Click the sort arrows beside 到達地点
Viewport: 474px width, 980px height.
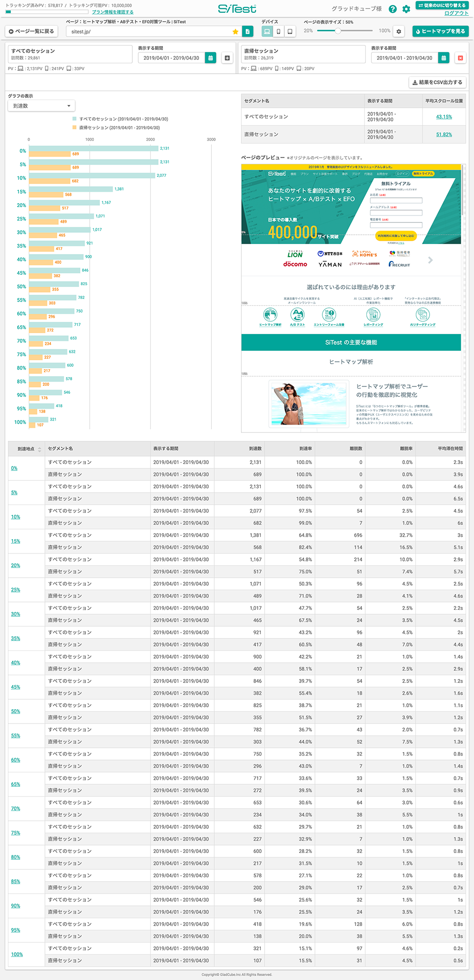click(x=39, y=449)
